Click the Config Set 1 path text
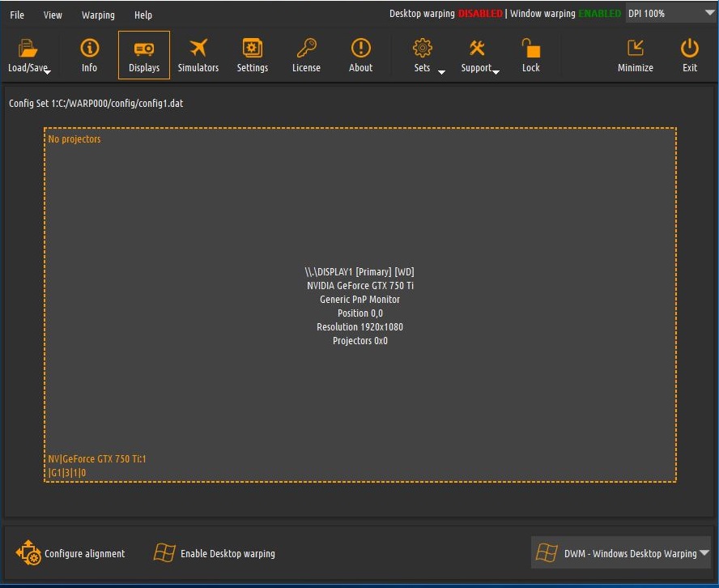This screenshot has width=719, height=588. [96, 103]
